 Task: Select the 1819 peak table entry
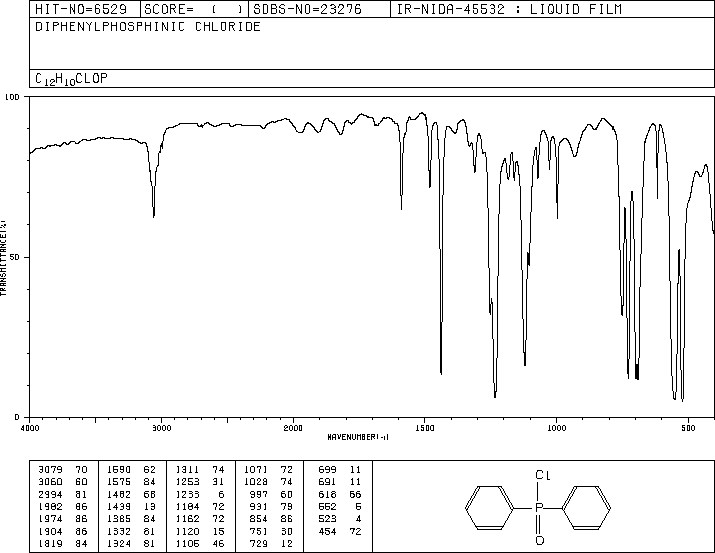[x=62, y=544]
